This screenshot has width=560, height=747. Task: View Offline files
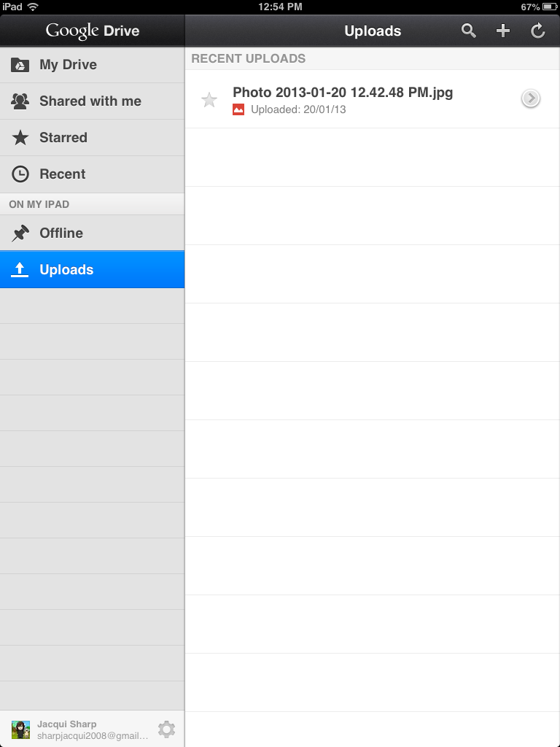click(92, 233)
